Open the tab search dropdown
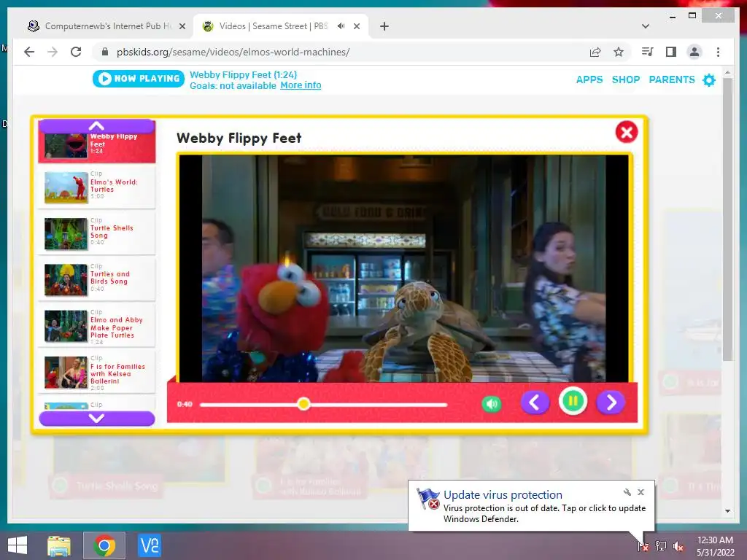 646,26
